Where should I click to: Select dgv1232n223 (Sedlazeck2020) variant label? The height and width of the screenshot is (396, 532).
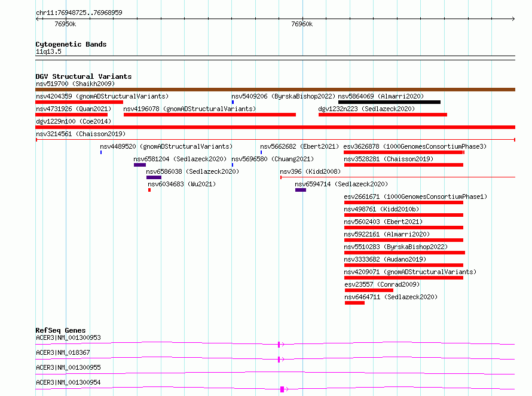[x=366, y=109]
